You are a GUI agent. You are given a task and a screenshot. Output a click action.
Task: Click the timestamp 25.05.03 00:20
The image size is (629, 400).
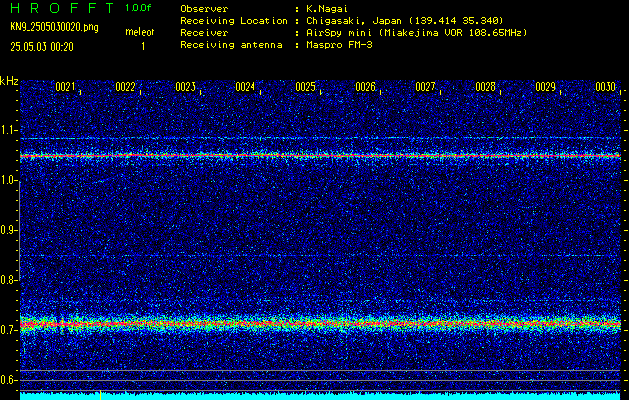(x=42, y=47)
